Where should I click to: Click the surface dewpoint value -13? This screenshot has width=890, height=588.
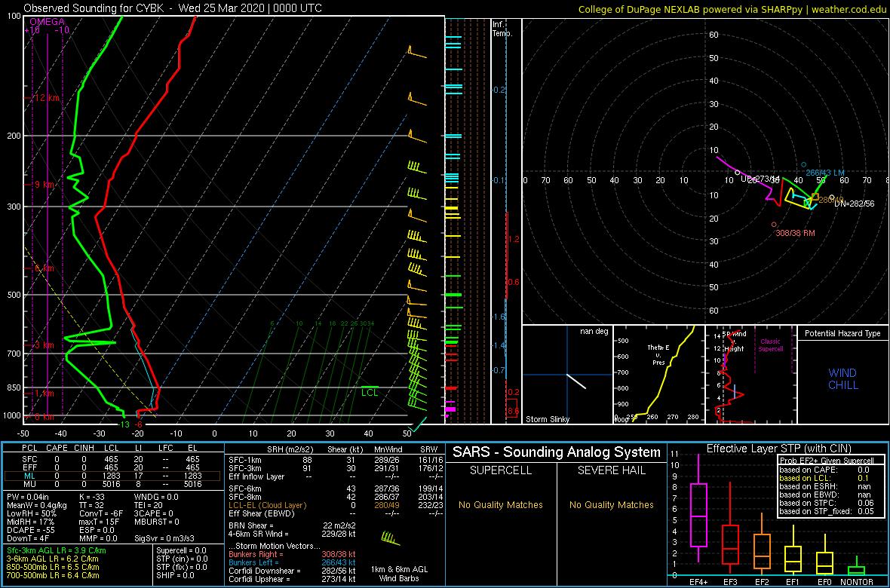click(x=124, y=424)
